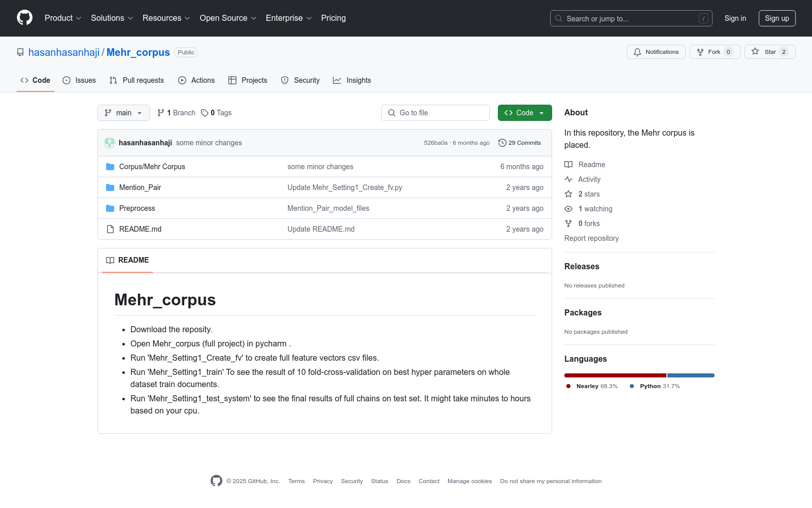Open the README.md file
This screenshot has width=812, height=508.
tap(140, 229)
